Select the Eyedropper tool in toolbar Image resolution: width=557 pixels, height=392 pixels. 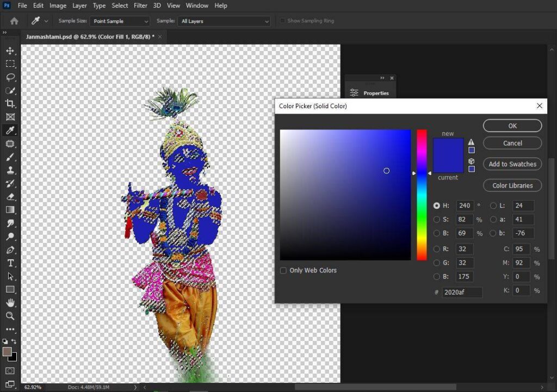point(10,130)
